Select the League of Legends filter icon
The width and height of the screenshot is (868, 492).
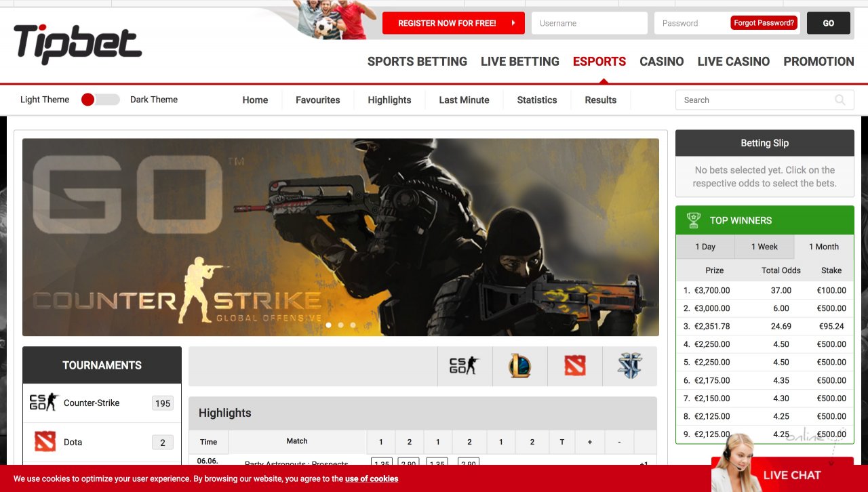(519, 366)
